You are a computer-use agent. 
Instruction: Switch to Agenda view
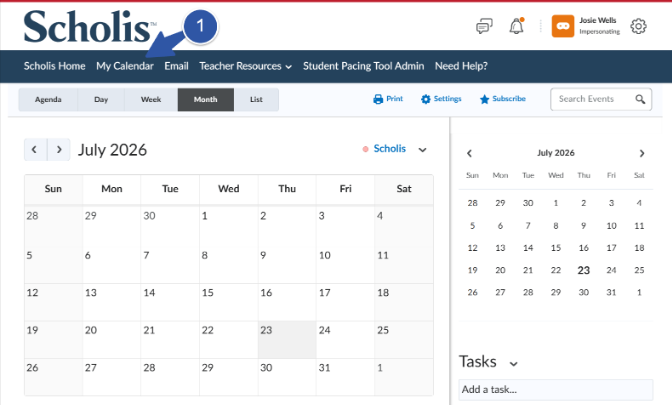[x=48, y=99]
